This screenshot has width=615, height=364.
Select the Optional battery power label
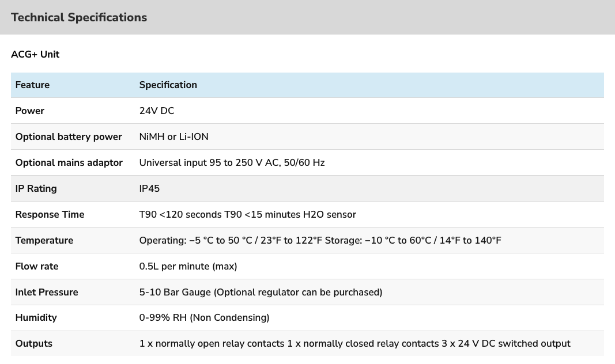[69, 136]
